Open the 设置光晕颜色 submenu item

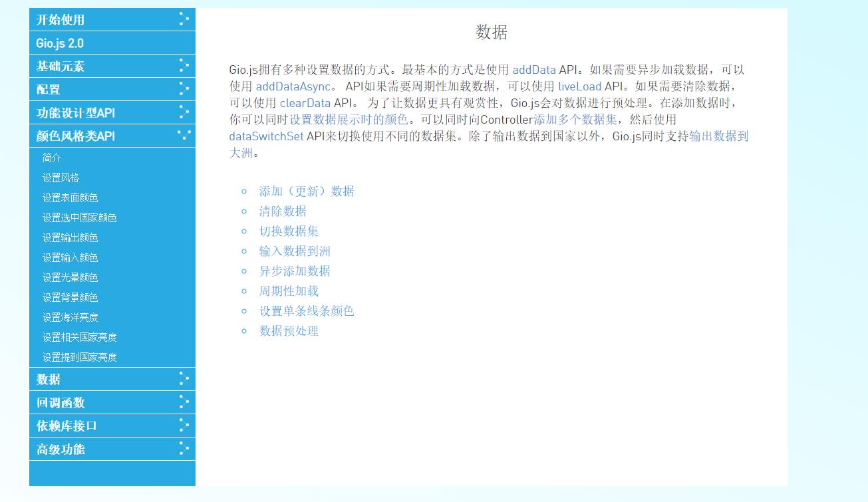click(x=70, y=277)
